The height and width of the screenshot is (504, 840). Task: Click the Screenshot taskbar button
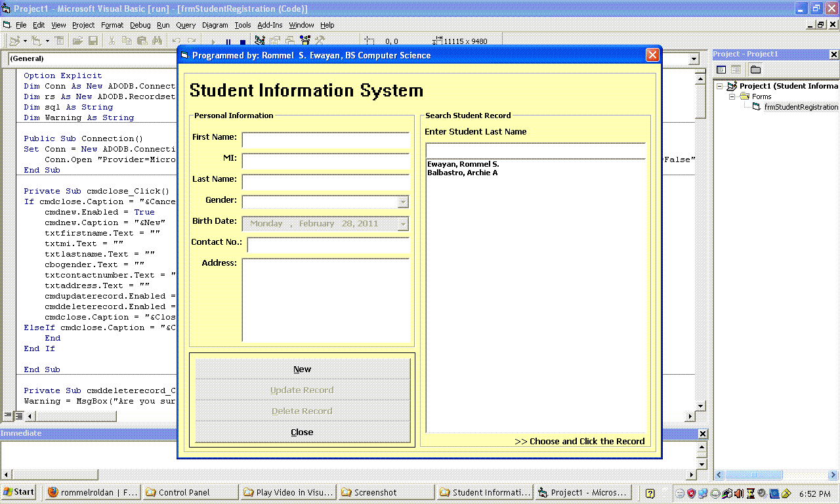click(385, 492)
